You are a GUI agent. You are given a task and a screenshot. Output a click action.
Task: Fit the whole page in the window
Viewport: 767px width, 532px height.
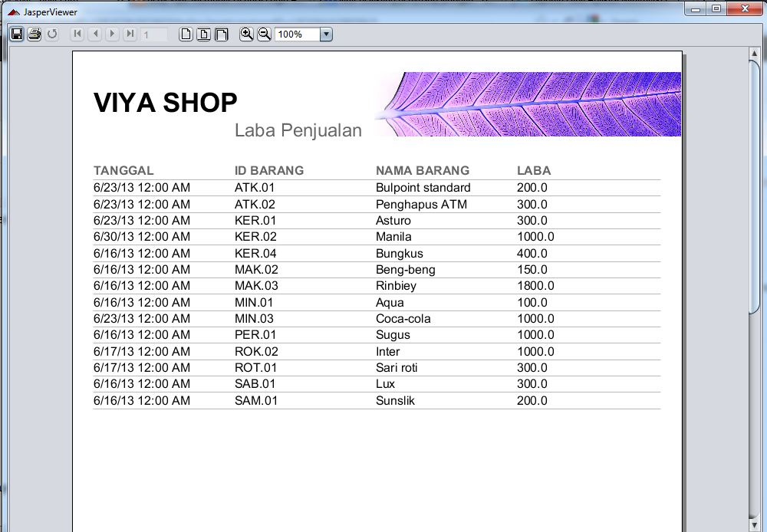point(204,34)
